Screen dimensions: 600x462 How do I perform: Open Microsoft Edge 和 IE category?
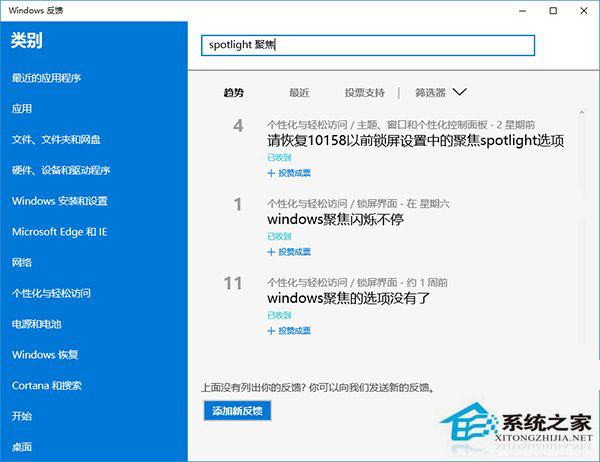click(60, 232)
